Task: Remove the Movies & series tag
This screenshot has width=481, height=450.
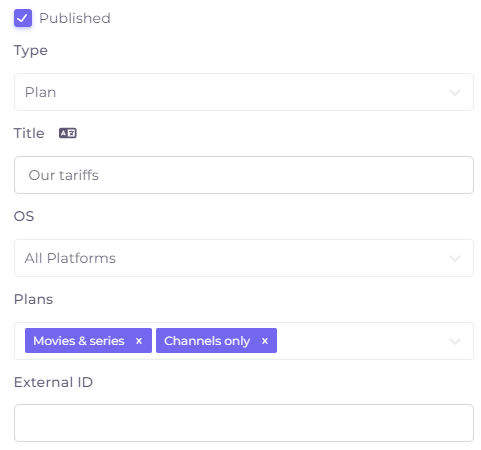Action: click(x=139, y=341)
